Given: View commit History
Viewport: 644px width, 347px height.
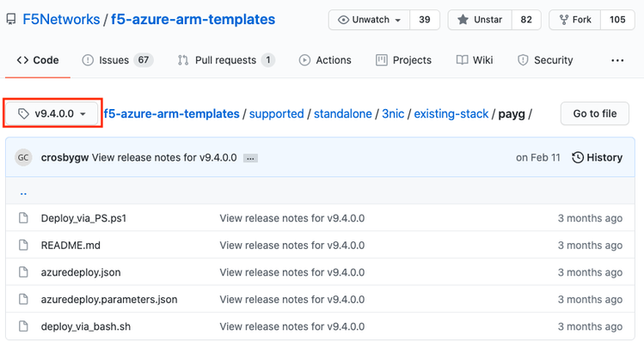Looking at the screenshot, I should click(597, 157).
